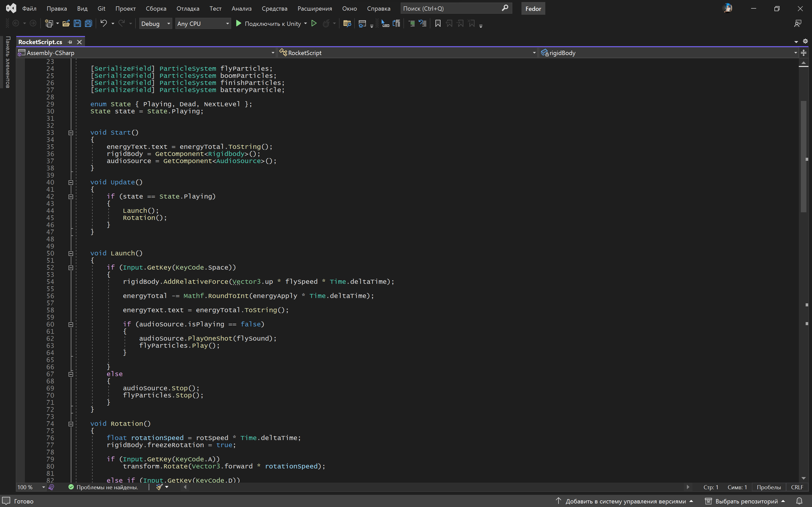Click the Save All toolbar icon

[89, 24]
